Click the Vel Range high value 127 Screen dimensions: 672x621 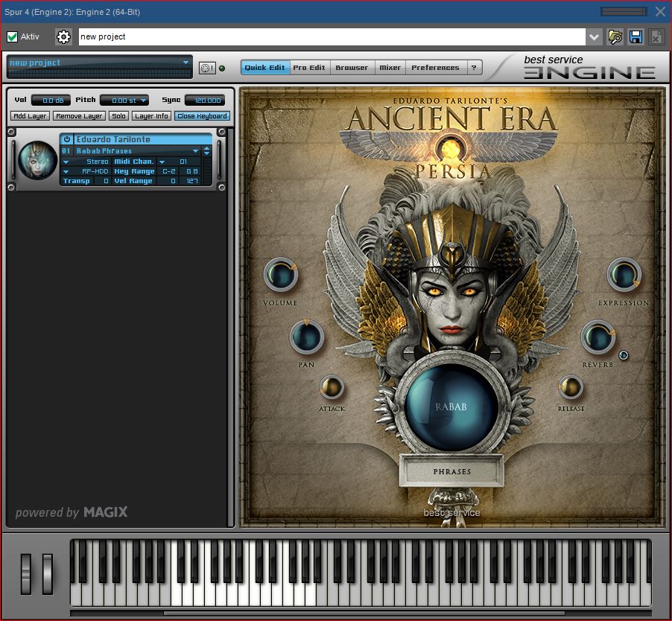coord(191,181)
